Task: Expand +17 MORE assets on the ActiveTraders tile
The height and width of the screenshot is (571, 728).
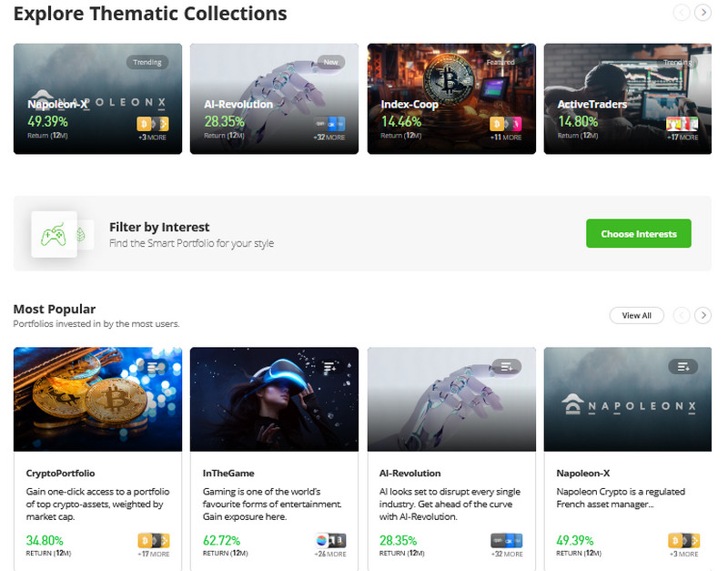Action: pos(682,138)
